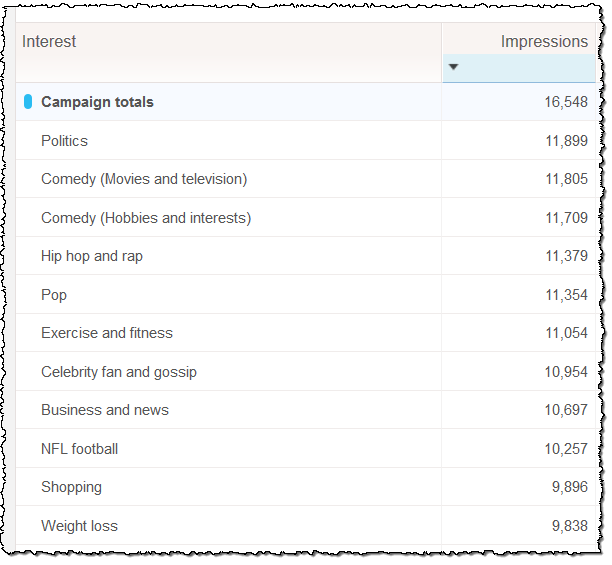Select Comedy (Hobbies and interests) row

coord(145,218)
